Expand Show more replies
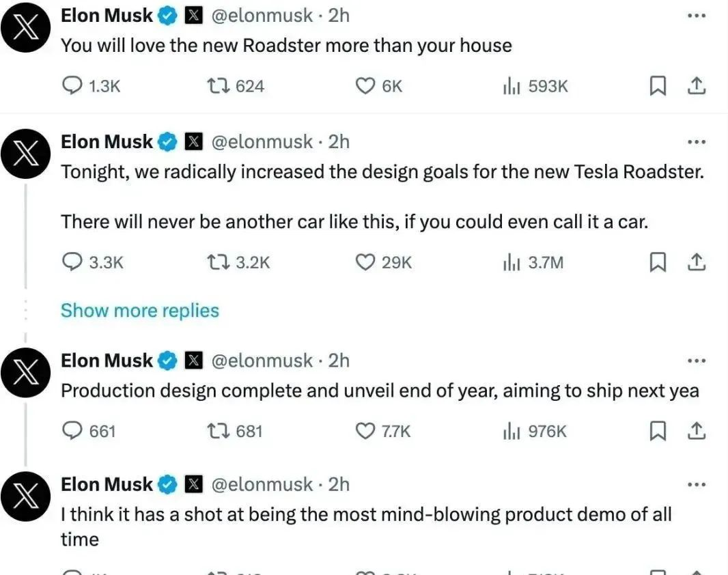728x575 pixels. pyautogui.click(x=140, y=311)
